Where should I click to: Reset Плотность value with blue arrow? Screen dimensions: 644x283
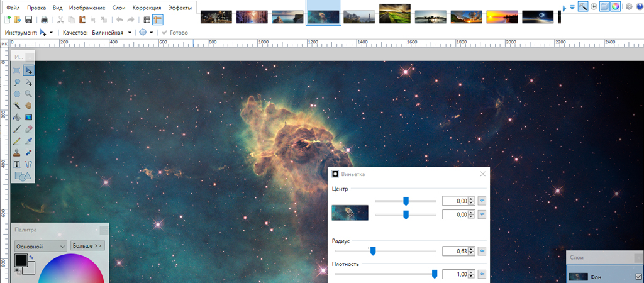(482, 274)
